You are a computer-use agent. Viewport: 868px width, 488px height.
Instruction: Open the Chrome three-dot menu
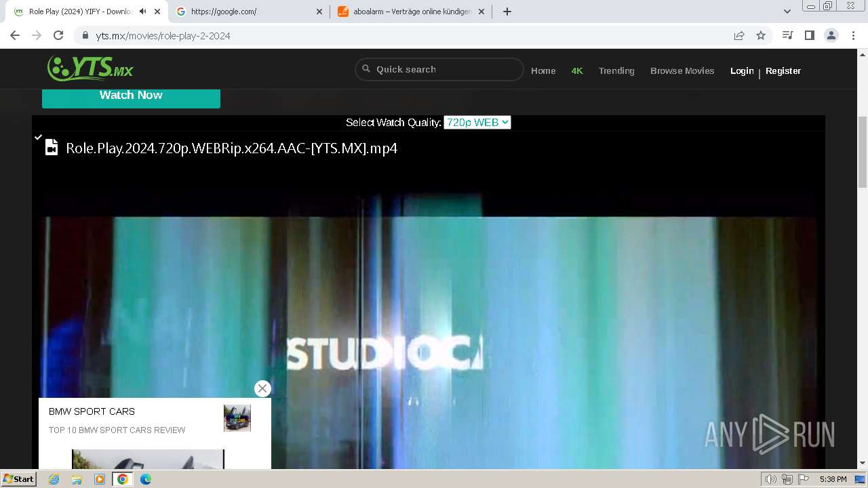853,35
